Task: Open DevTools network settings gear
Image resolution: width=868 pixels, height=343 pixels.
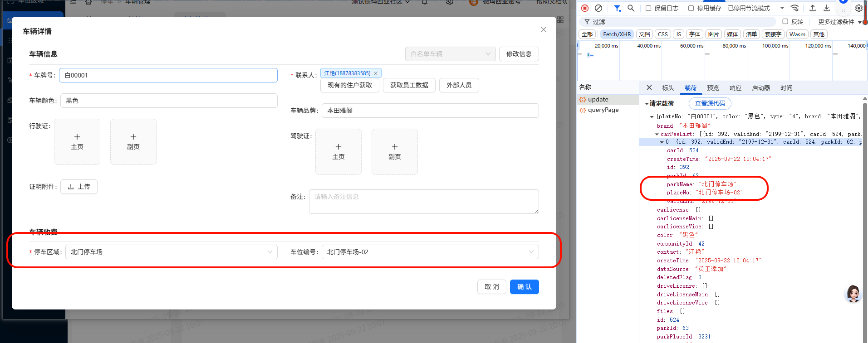Action: click(x=858, y=8)
